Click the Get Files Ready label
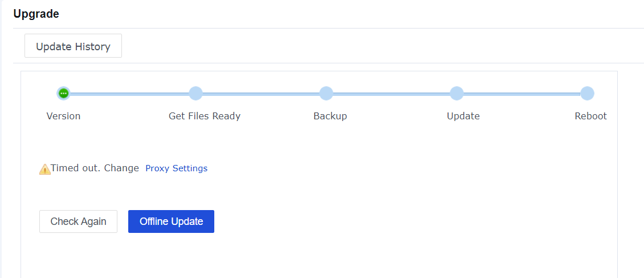The height and width of the screenshot is (278, 644). point(205,116)
